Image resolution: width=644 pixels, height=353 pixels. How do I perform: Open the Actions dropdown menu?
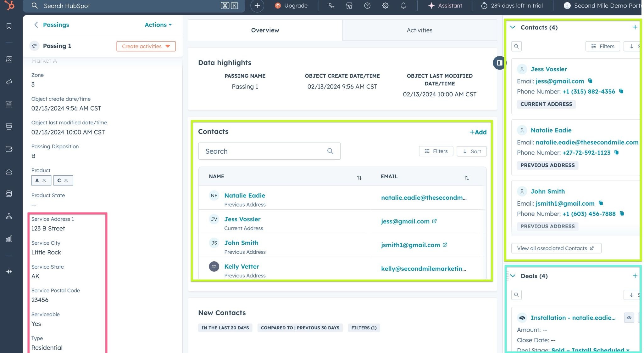(158, 25)
